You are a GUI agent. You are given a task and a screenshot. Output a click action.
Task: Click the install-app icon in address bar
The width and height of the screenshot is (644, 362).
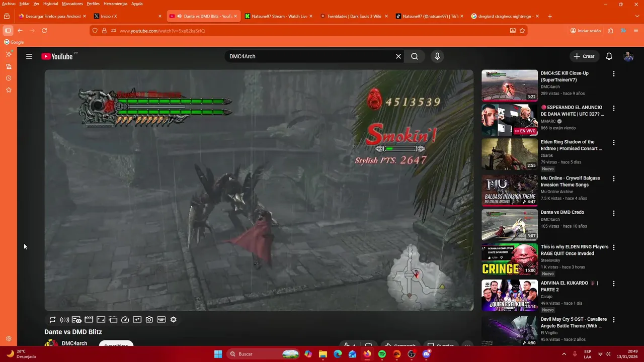[x=513, y=31]
